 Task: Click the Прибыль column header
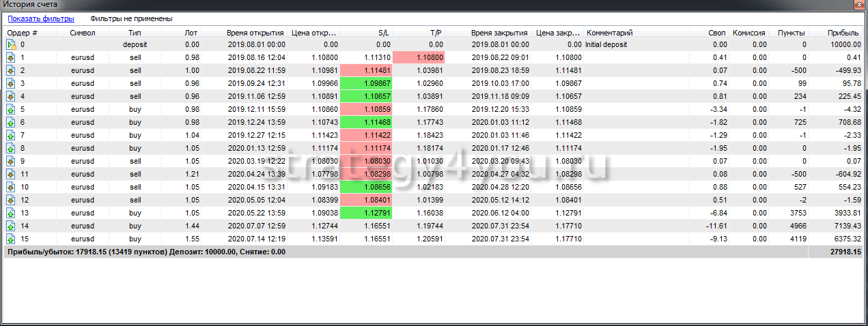coord(843,32)
